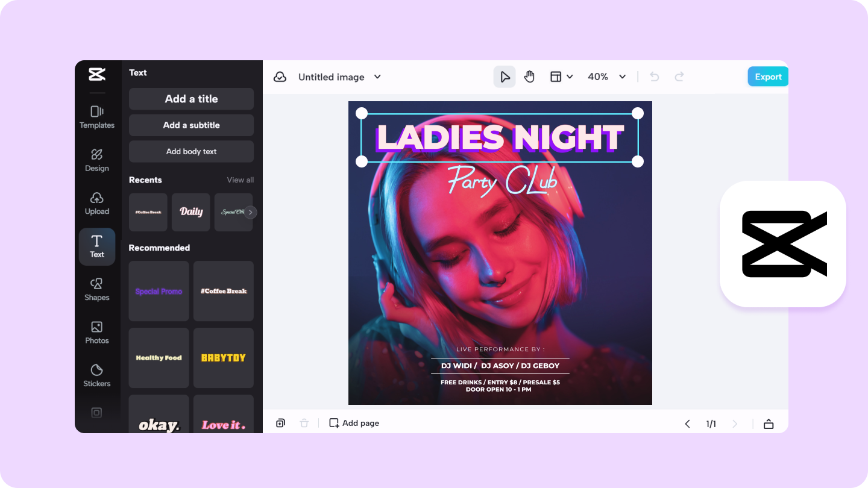Image resolution: width=868 pixels, height=488 pixels.
Task: Go to the next page
Action: pos(735,424)
